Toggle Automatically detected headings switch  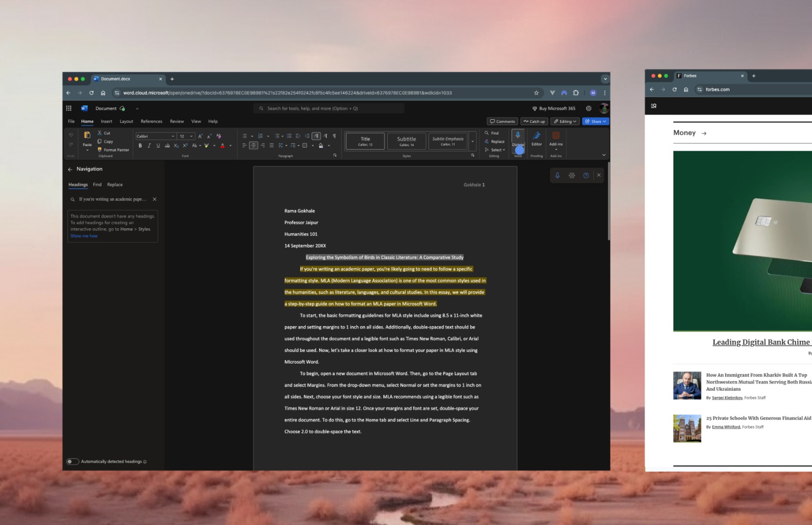pos(73,462)
